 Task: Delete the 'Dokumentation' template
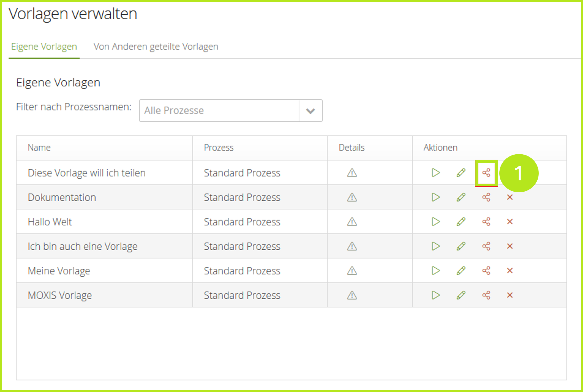(510, 197)
